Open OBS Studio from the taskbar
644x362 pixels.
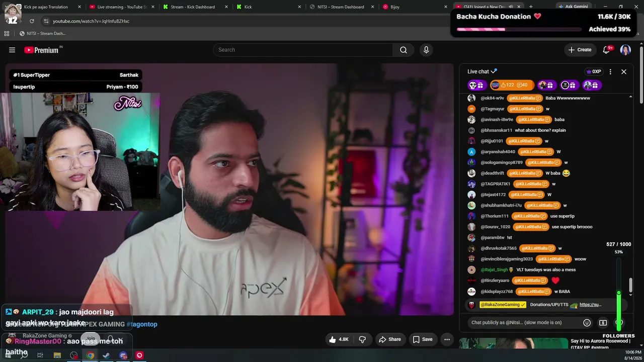point(74,355)
